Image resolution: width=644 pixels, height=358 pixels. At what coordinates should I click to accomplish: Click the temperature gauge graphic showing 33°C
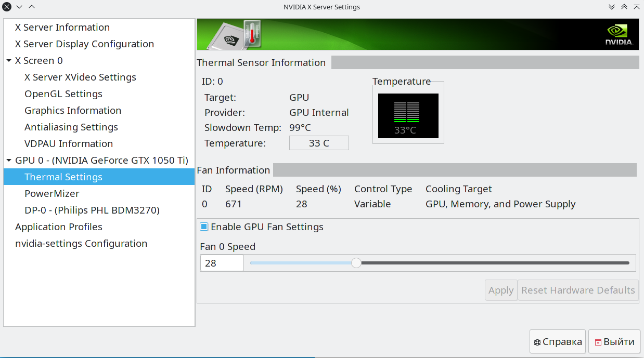click(x=408, y=116)
